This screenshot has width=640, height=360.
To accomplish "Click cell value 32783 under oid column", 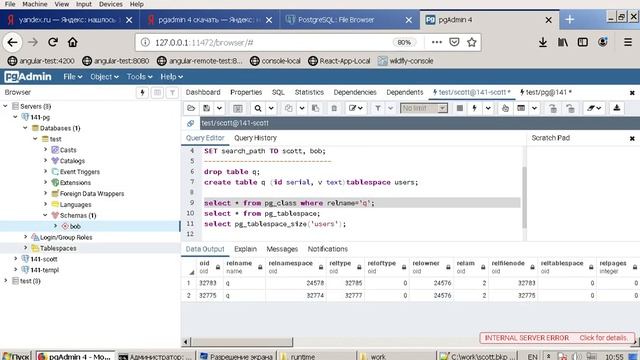I will [x=207, y=283].
